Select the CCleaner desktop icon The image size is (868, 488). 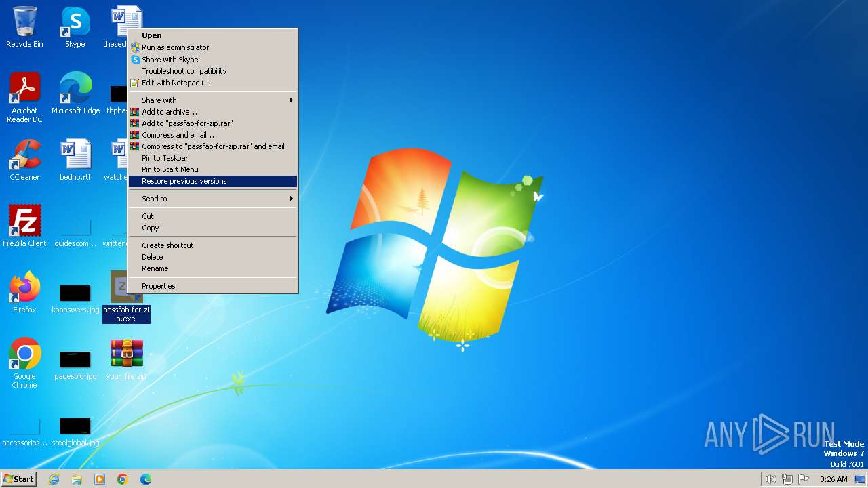[x=24, y=160]
